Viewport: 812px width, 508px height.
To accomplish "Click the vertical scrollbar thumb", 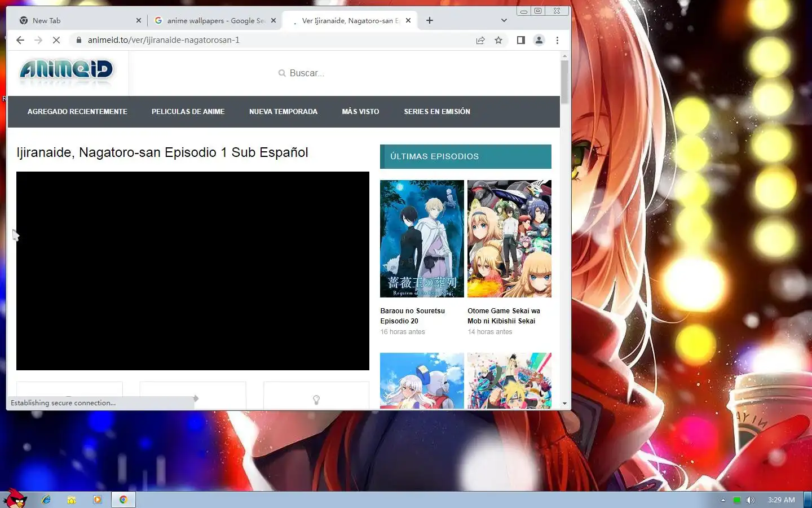I will pos(564,82).
